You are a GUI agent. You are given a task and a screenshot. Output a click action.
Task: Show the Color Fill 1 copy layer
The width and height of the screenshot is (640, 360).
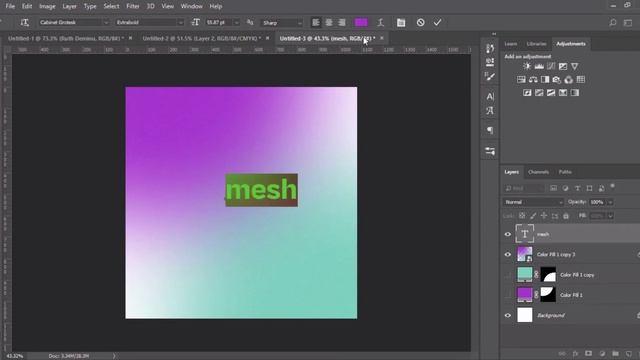tap(508, 275)
